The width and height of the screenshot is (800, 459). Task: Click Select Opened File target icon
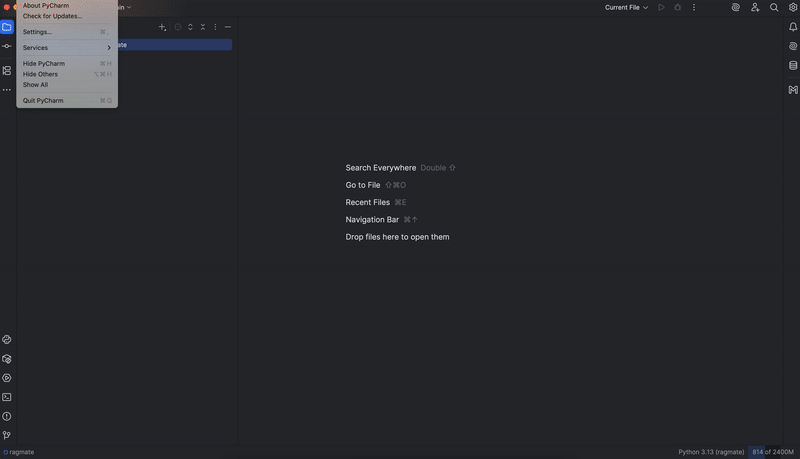click(178, 27)
